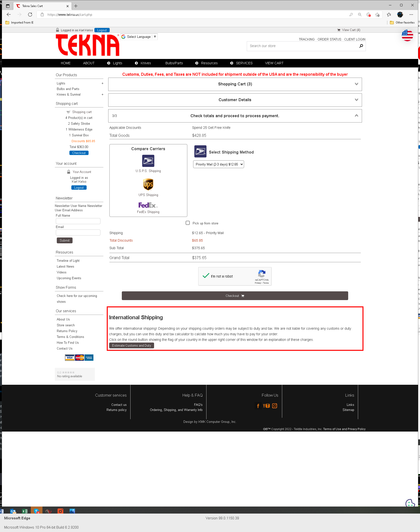
Task: Open the Select Language dropdown
Action: [x=139, y=37]
